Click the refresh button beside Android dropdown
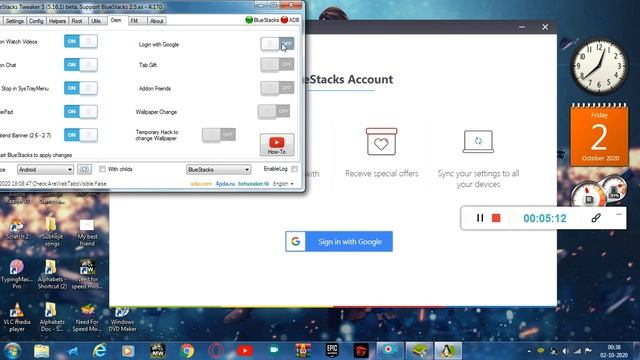The width and height of the screenshot is (640, 360). (84, 169)
